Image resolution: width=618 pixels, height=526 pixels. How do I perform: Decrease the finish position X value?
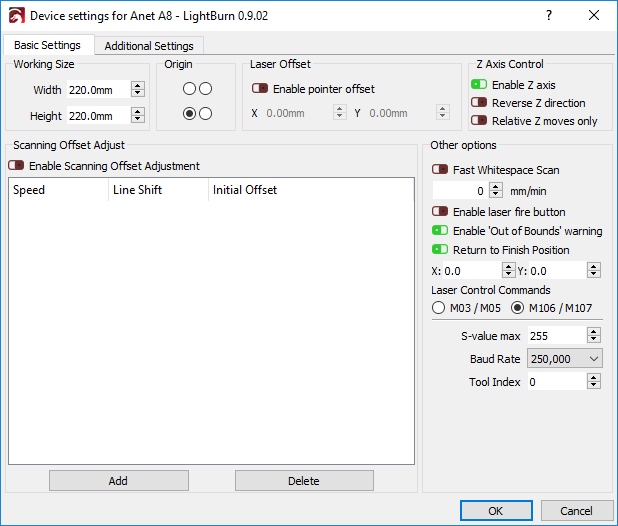[508, 275]
